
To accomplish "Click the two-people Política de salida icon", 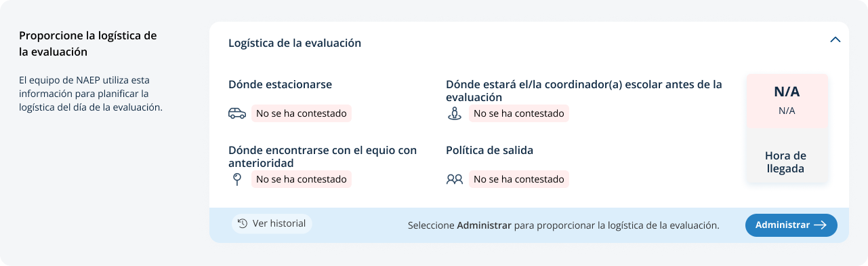I will click(x=455, y=179).
